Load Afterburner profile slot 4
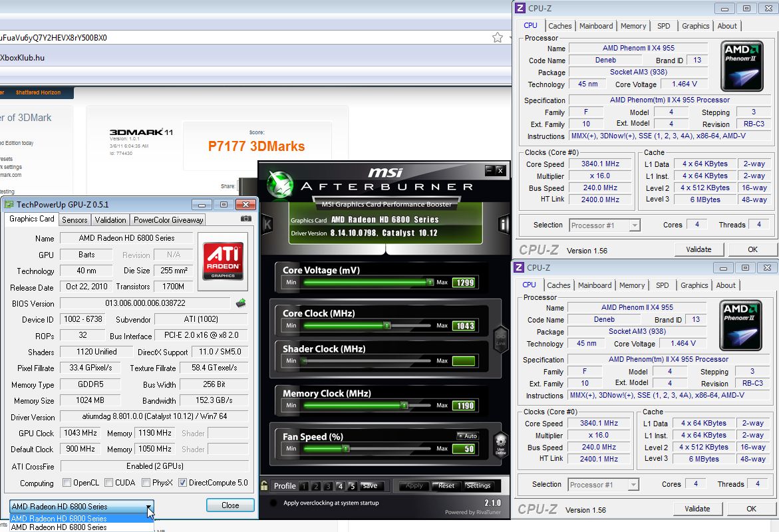 tap(340, 486)
